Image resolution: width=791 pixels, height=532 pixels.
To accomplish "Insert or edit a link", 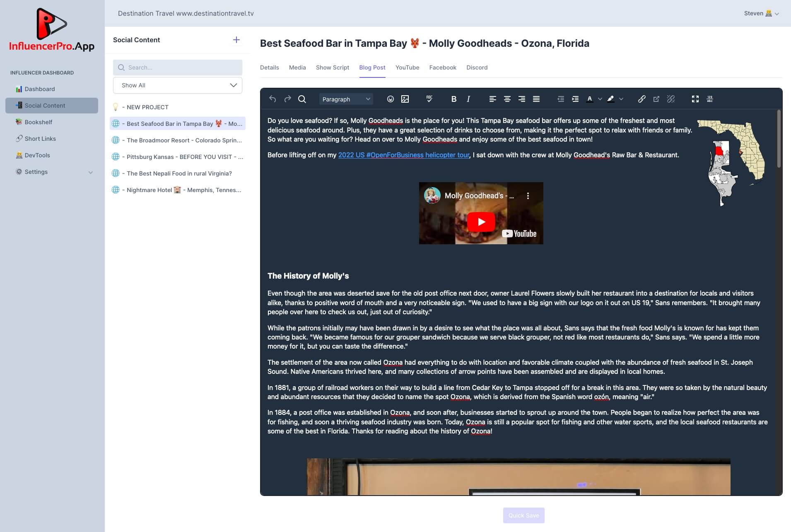I will [641, 99].
